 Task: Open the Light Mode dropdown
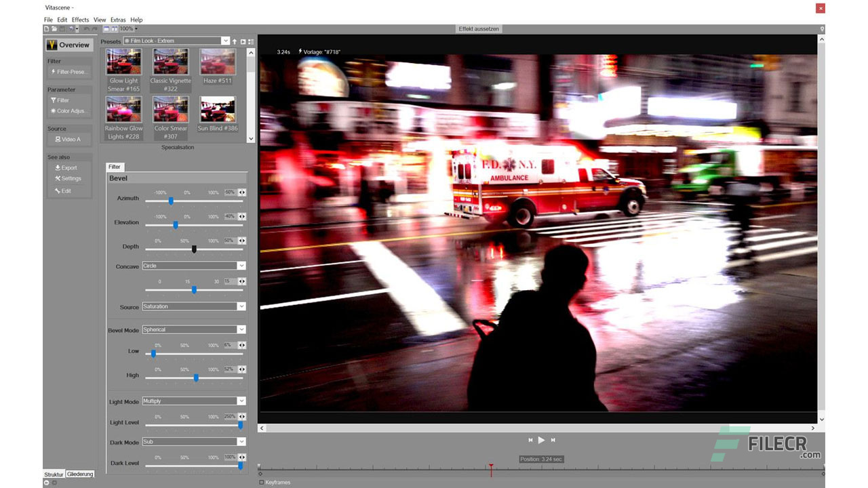(194, 401)
